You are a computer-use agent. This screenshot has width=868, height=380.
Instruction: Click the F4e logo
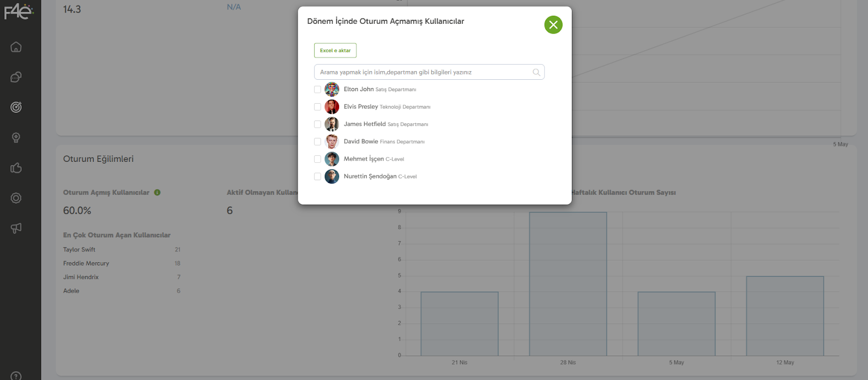click(19, 11)
